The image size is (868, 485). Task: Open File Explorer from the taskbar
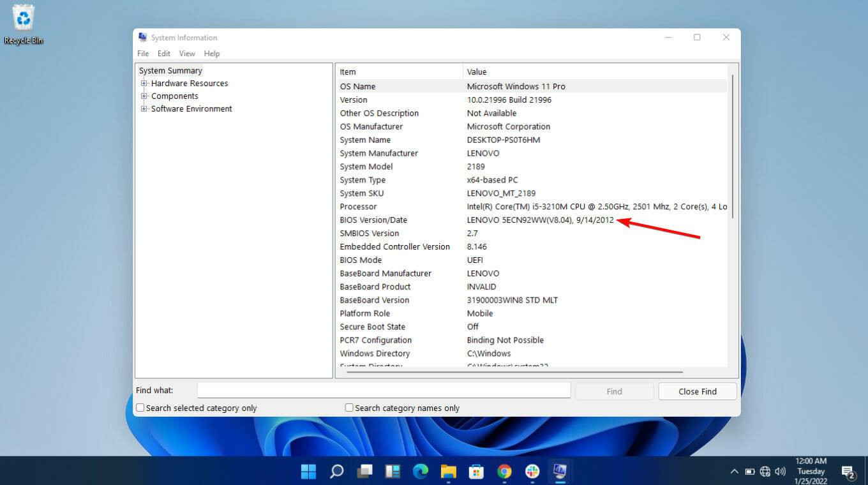(449, 471)
